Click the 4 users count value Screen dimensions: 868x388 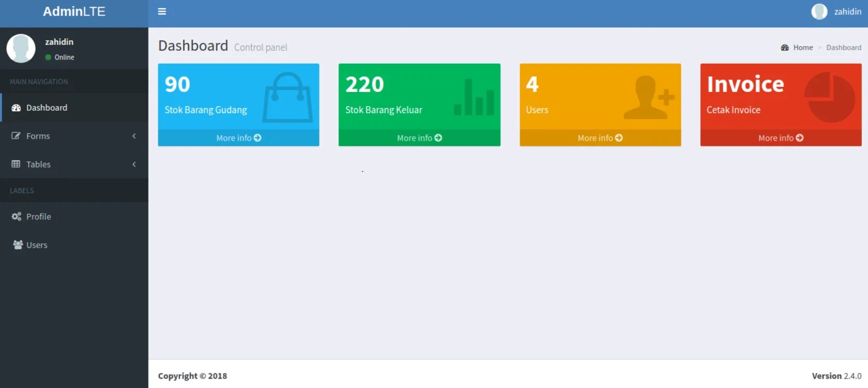click(x=533, y=84)
